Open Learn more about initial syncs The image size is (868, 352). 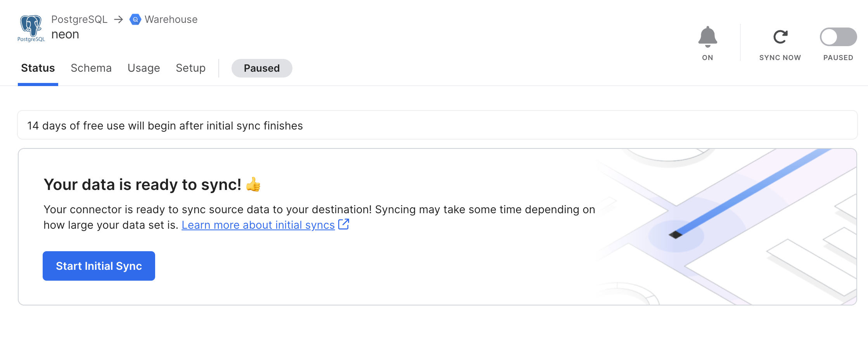pyautogui.click(x=258, y=225)
